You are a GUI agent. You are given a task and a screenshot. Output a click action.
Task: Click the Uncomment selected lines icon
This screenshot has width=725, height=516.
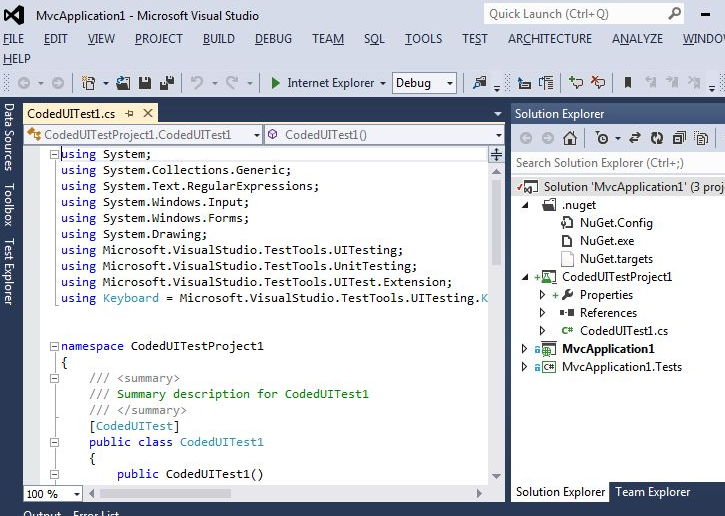pos(597,83)
